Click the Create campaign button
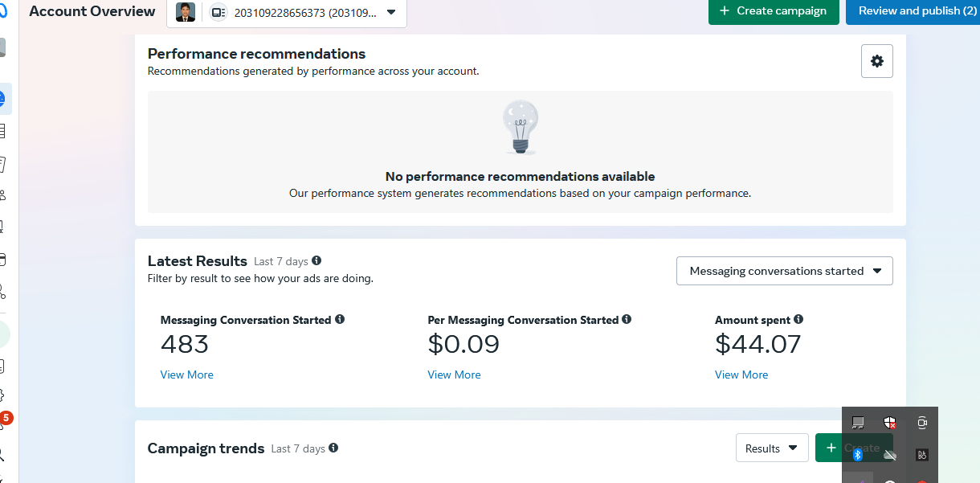This screenshot has width=980, height=483. 773,11
